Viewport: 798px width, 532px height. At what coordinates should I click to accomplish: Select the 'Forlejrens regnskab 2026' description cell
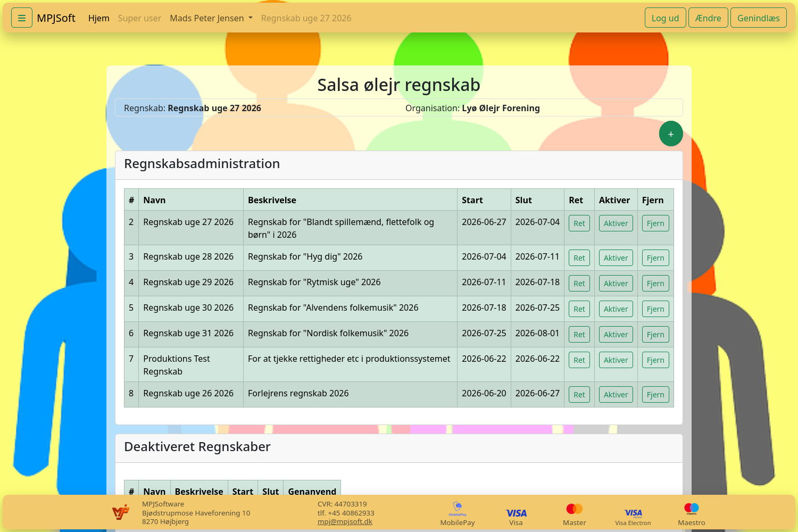350,394
